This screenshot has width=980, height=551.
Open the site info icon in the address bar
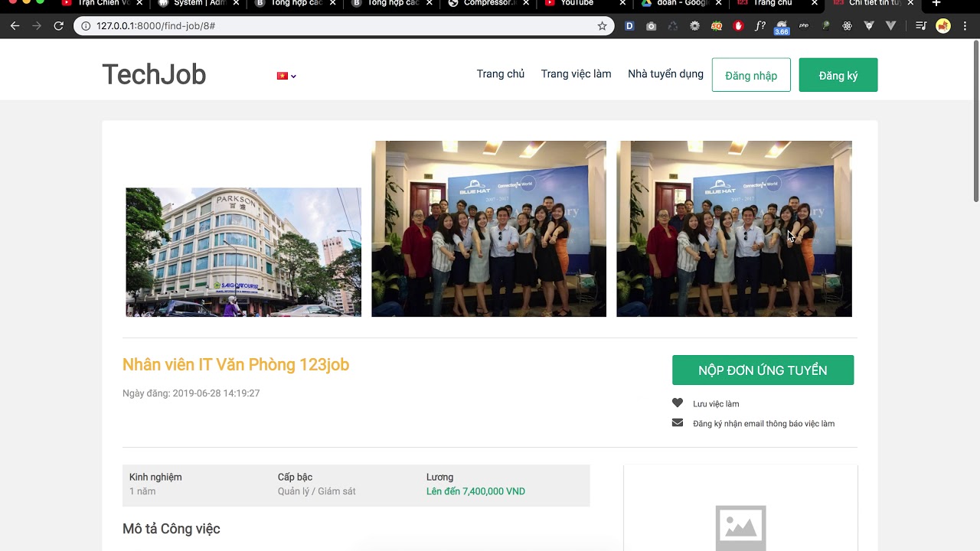[86, 26]
